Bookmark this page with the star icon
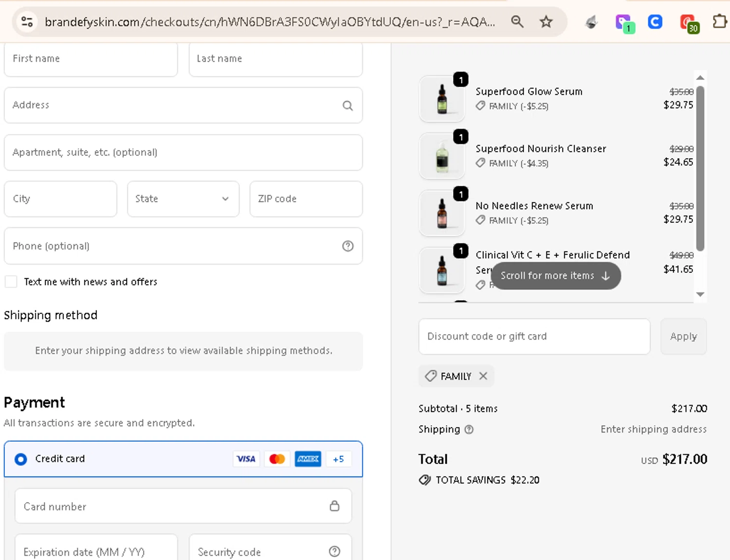 click(x=546, y=22)
